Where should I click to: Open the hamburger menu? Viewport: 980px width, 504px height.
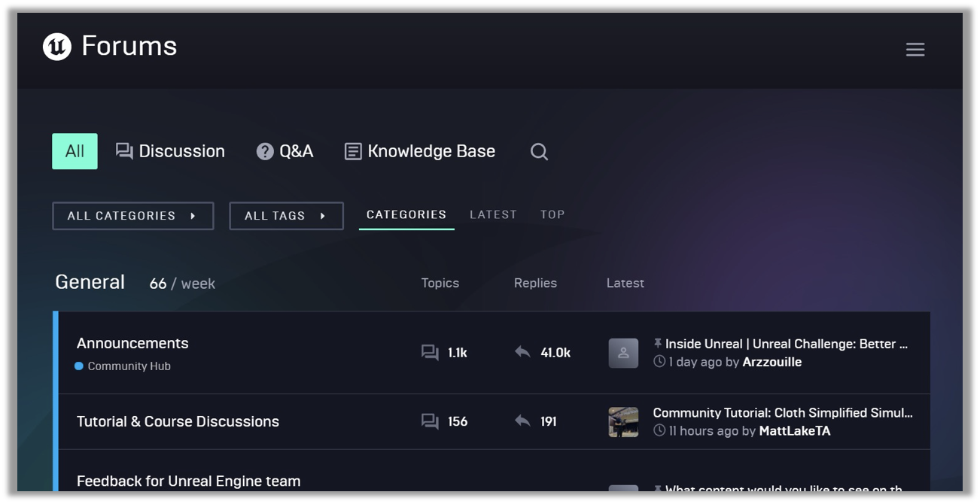point(915,50)
